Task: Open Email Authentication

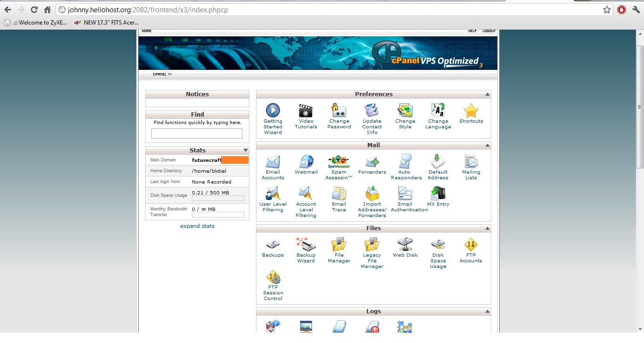Action: (409, 200)
